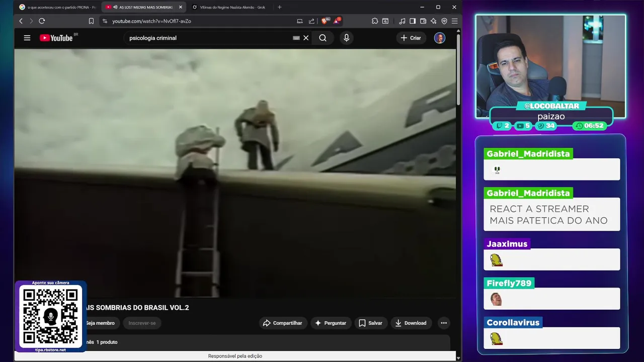The width and height of the screenshot is (644, 362).
Task: Switch to the 'Vítimas do Regime Nazista Alemão - Grok' tab
Action: coord(229,7)
